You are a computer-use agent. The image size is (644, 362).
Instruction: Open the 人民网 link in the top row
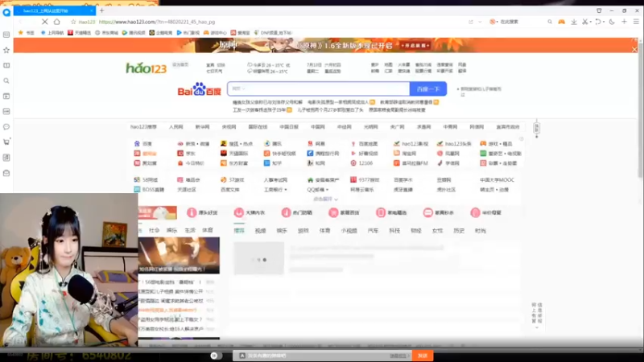[x=175, y=127]
